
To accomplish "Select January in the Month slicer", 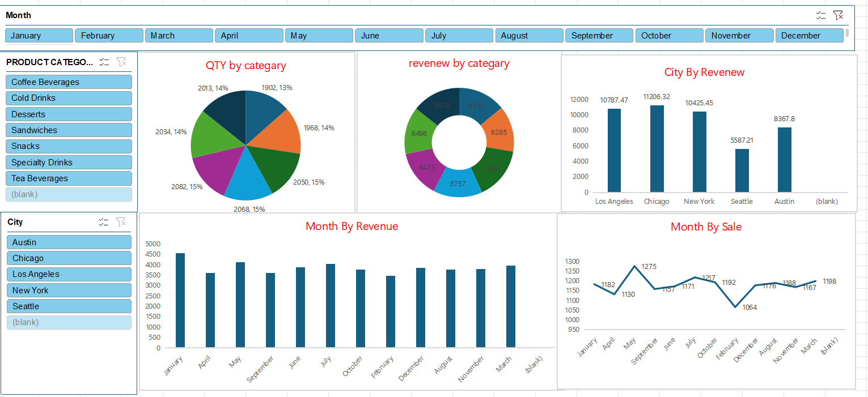I will point(39,36).
